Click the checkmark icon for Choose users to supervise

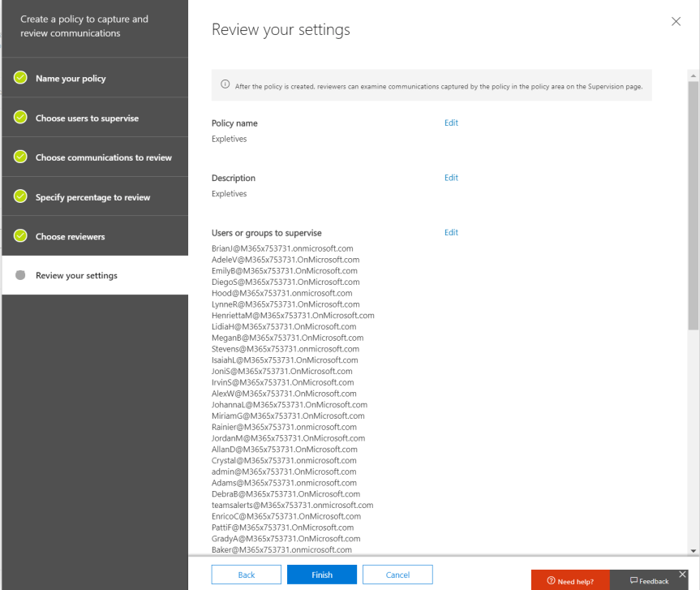click(x=21, y=118)
